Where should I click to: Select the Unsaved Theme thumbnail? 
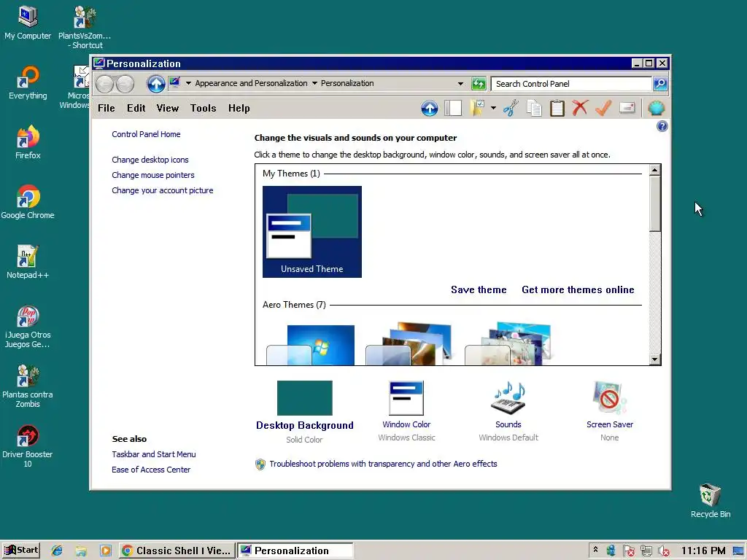(x=312, y=232)
